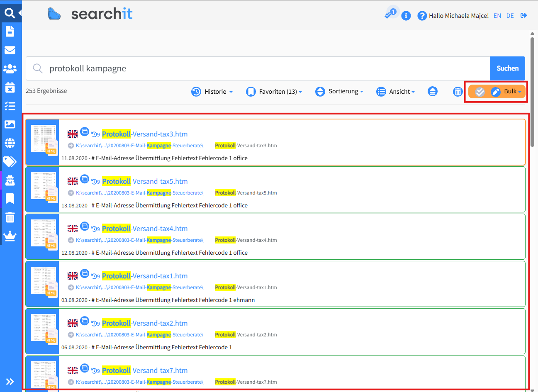Viewport: 538px width, 392px height.
Task: Expand the Historie dropdown
Action: 212,92
